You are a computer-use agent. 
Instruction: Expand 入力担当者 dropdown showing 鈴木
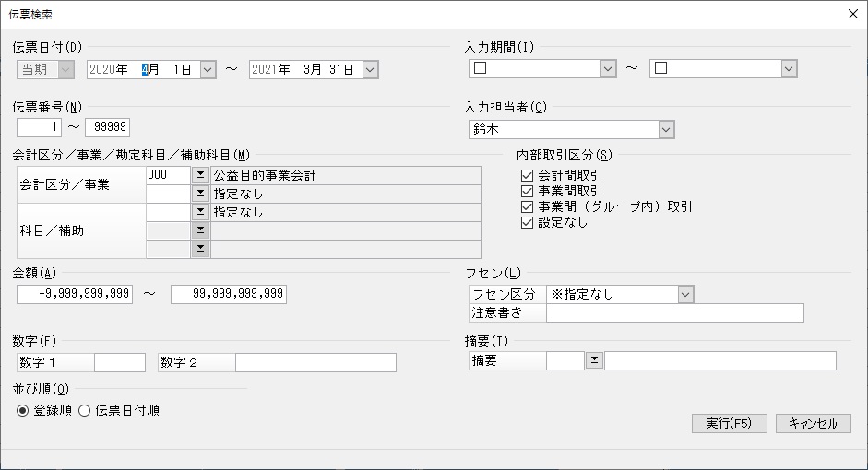pyautogui.click(x=666, y=129)
